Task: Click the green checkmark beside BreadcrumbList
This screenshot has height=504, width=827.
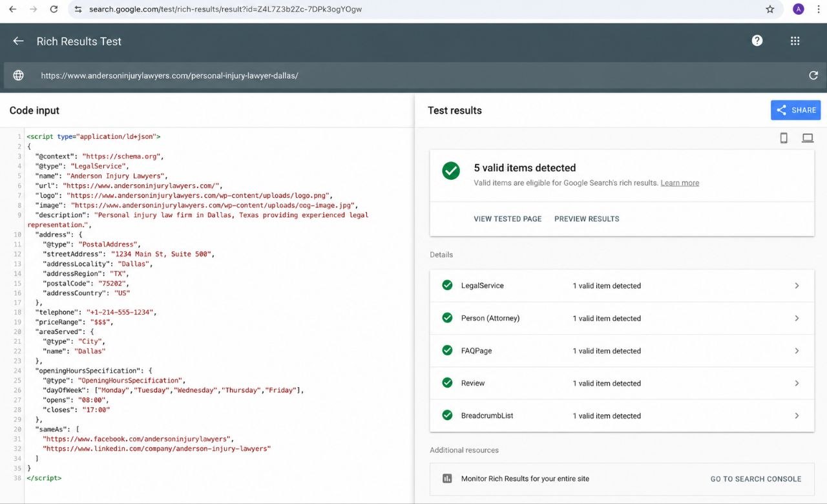Action: [x=447, y=415]
